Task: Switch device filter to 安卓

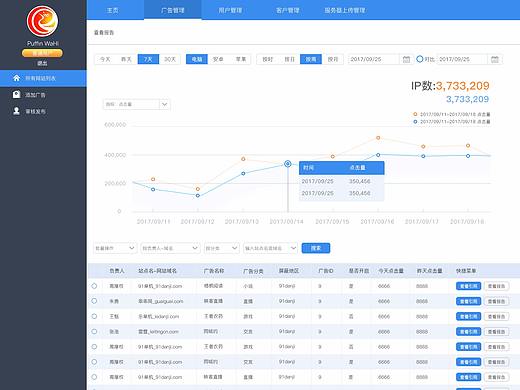Action: click(218, 59)
